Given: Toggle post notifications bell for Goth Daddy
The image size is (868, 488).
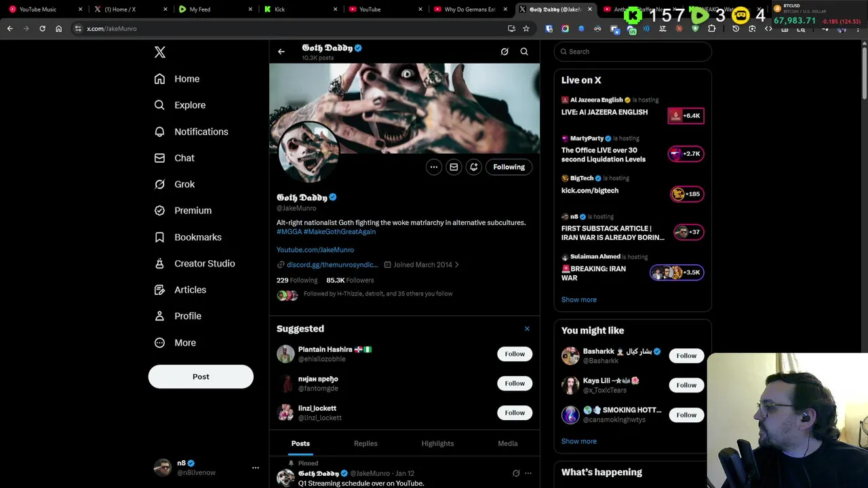Looking at the screenshot, I should click(x=474, y=167).
